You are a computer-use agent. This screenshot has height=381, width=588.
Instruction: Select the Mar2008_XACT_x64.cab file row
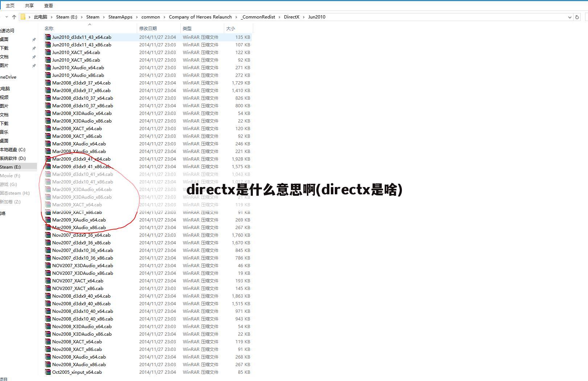(77, 128)
